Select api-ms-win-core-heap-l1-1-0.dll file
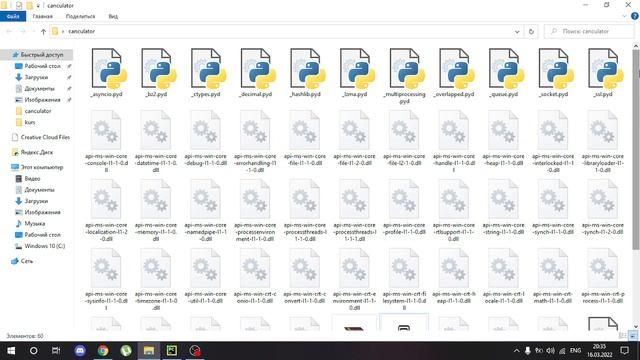Image resolution: width=640 pixels, height=360 pixels. pyautogui.click(x=503, y=138)
